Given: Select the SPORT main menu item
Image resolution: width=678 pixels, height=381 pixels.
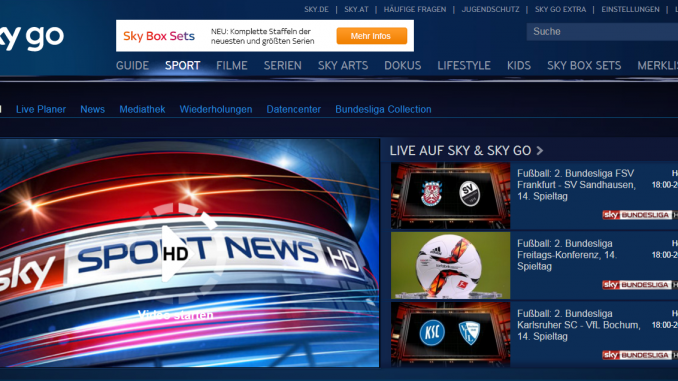Looking at the screenshot, I should (182, 65).
